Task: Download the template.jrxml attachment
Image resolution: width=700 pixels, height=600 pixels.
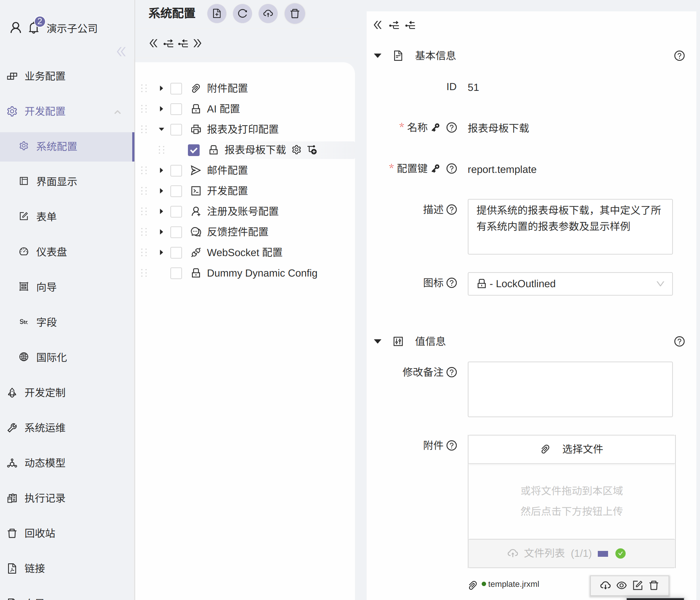Action: [605, 585]
